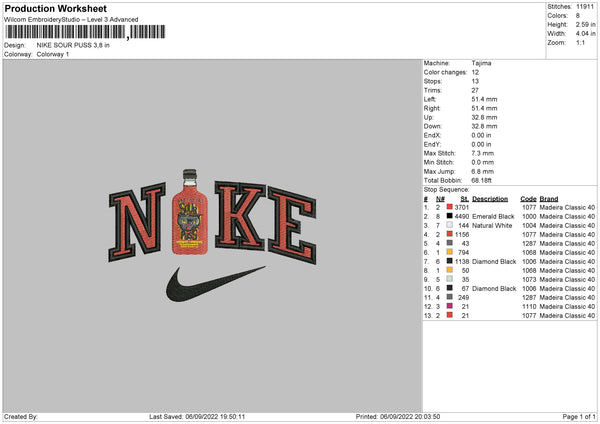The image size is (600, 424).
Task: Click the Height value '2.59 in'
Action: click(x=585, y=24)
